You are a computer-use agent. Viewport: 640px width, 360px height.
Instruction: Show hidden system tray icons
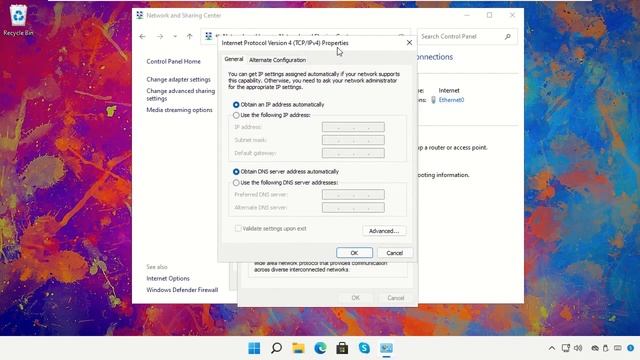coord(552,348)
